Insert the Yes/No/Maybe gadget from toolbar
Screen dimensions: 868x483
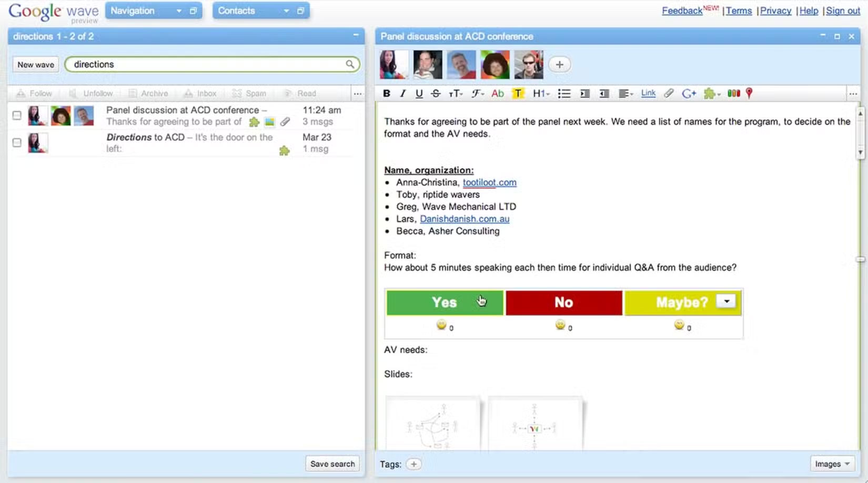[x=734, y=94]
